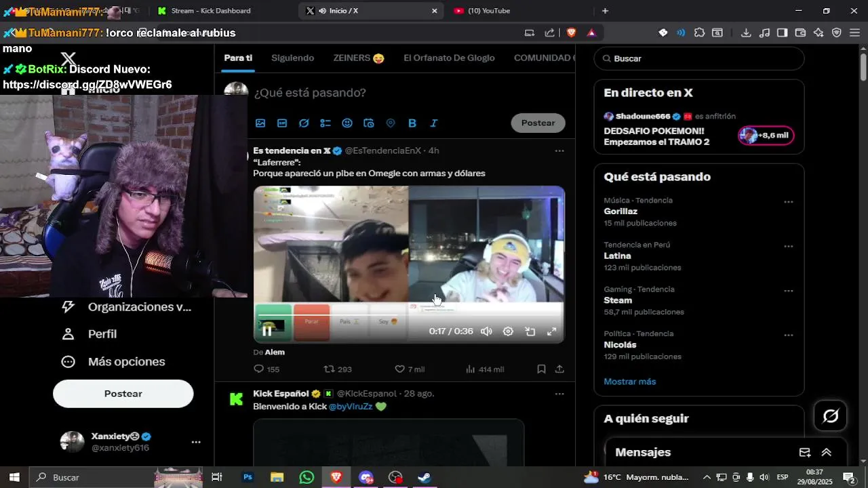Screen dimensions: 868x488
Task: Open the Grok floating button
Action: click(x=831, y=415)
